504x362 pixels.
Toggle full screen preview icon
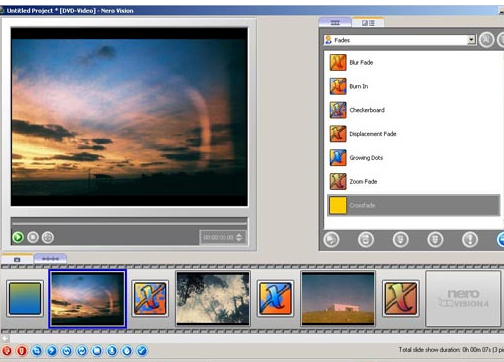coord(48,237)
